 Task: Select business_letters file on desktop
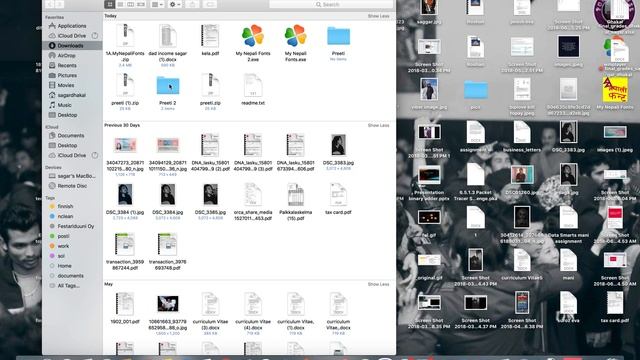coord(522,132)
